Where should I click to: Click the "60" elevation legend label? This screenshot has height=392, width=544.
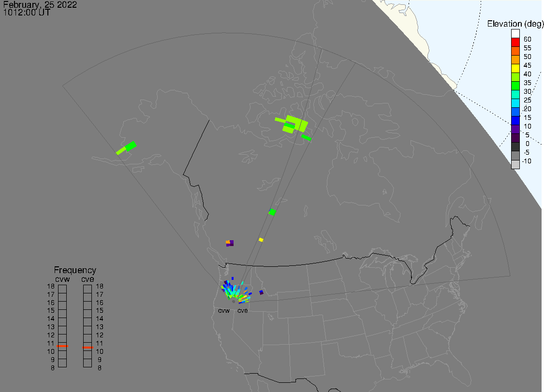coord(528,39)
